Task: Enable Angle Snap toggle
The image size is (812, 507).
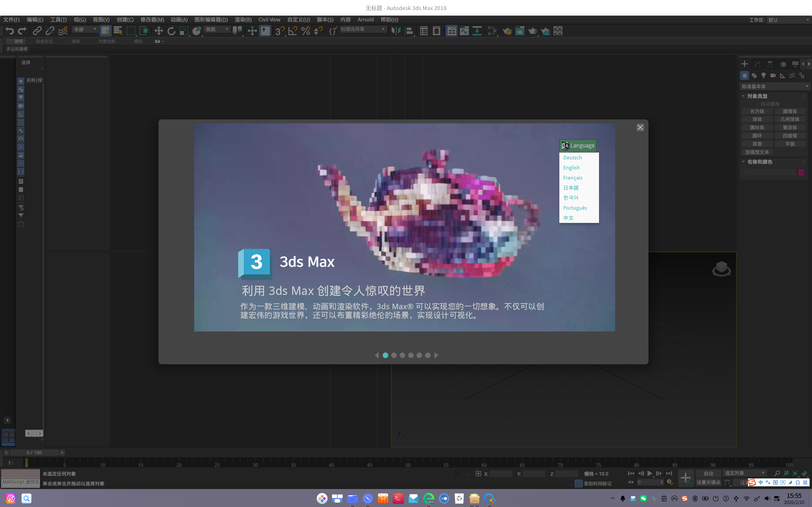Action: pos(292,31)
